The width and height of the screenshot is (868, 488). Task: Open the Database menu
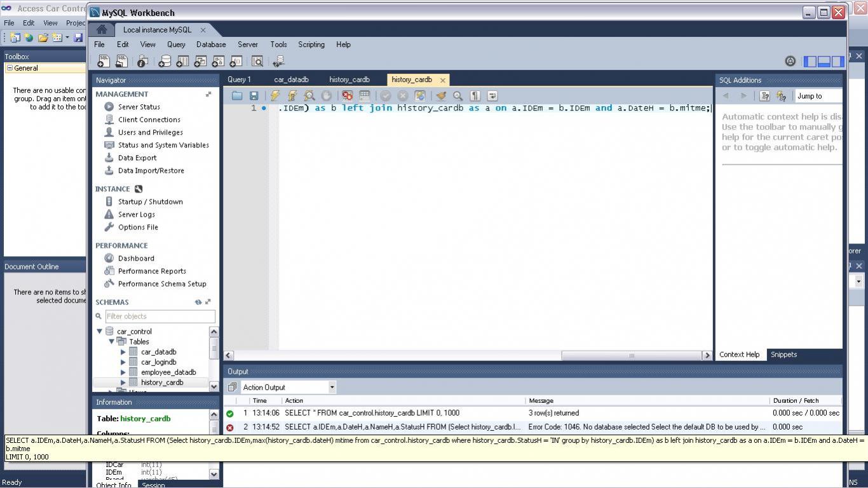[211, 44]
